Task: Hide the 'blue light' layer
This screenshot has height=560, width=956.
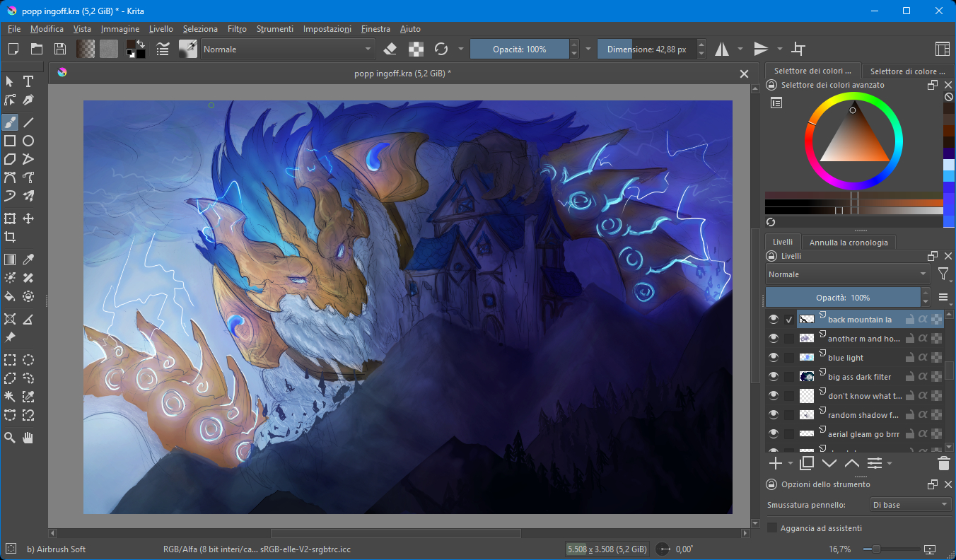Action: pos(773,358)
